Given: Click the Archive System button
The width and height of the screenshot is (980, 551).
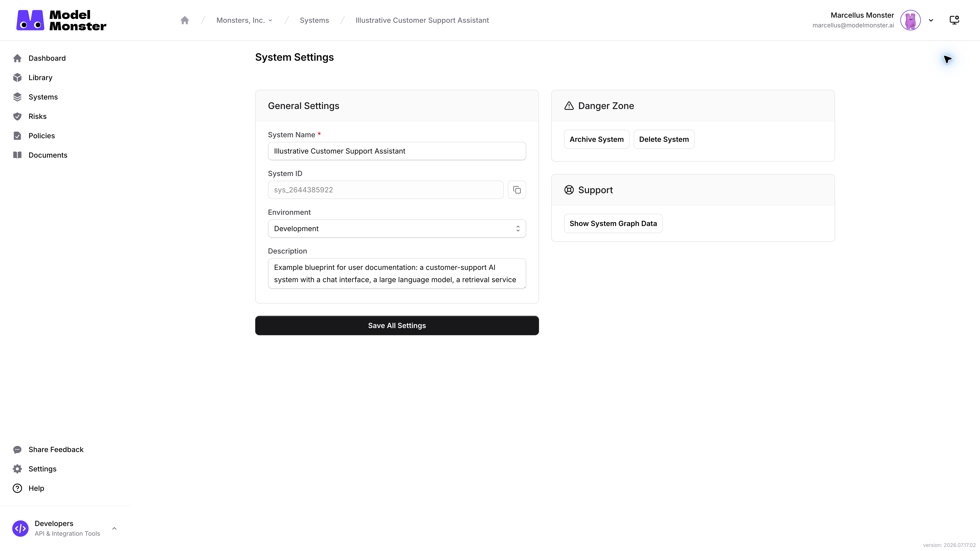Looking at the screenshot, I should [x=597, y=139].
